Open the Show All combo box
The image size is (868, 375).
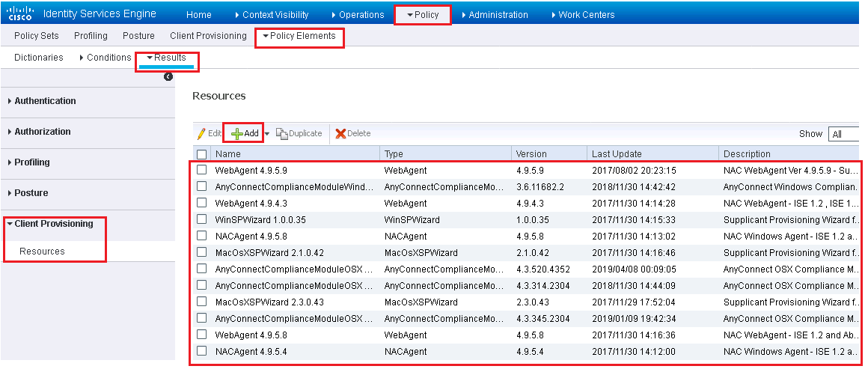(x=843, y=134)
